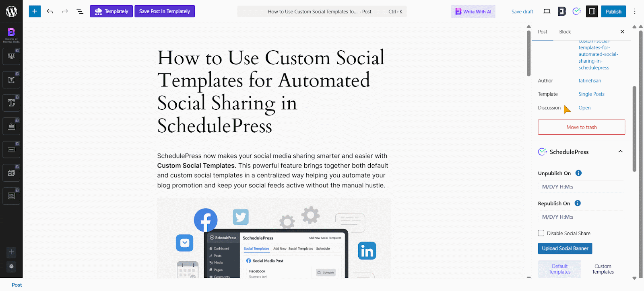This screenshot has height=291, width=644.
Task: Click Save draft
Action: (522, 12)
